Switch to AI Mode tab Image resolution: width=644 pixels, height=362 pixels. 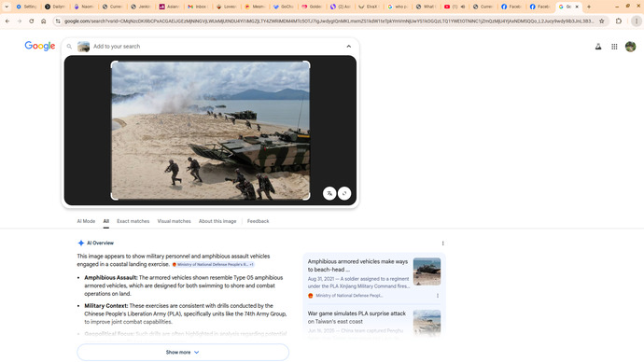(x=86, y=221)
